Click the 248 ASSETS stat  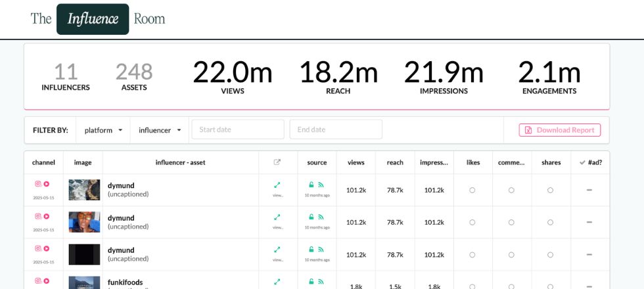[x=134, y=77]
